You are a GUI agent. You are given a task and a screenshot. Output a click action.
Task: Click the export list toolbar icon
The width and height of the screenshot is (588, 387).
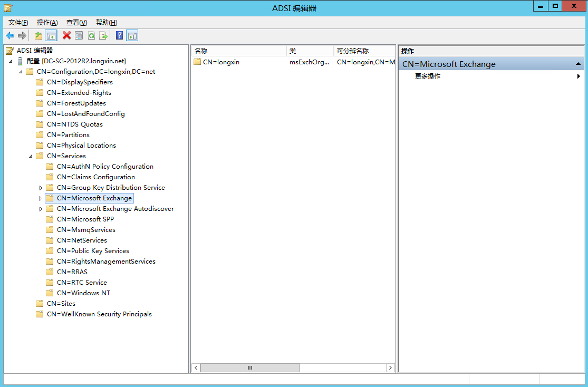coord(102,35)
